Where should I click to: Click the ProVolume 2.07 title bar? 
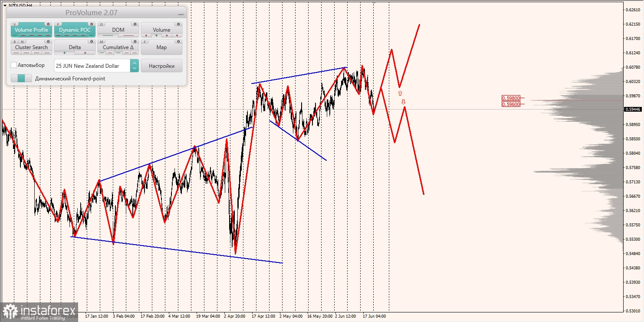click(x=91, y=13)
